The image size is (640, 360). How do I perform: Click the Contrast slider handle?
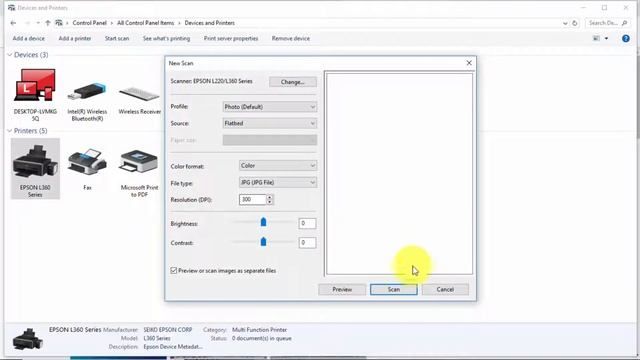pos(263,242)
